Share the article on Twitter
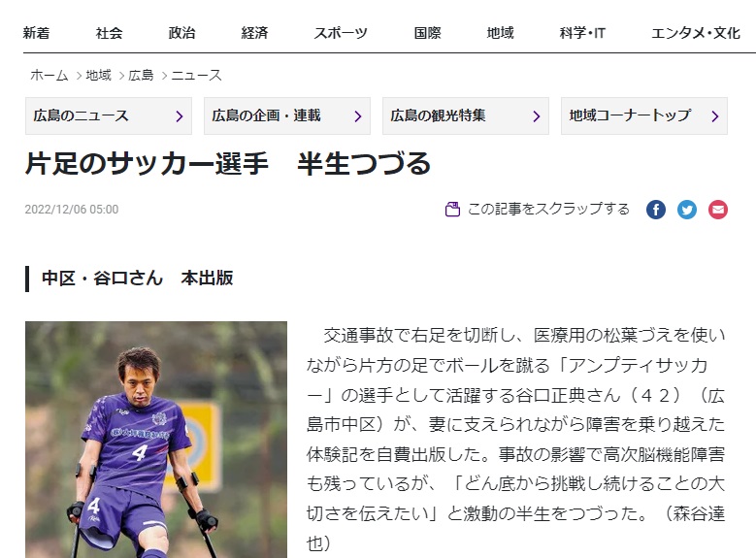 pyautogui.click(x=686, y=210)
